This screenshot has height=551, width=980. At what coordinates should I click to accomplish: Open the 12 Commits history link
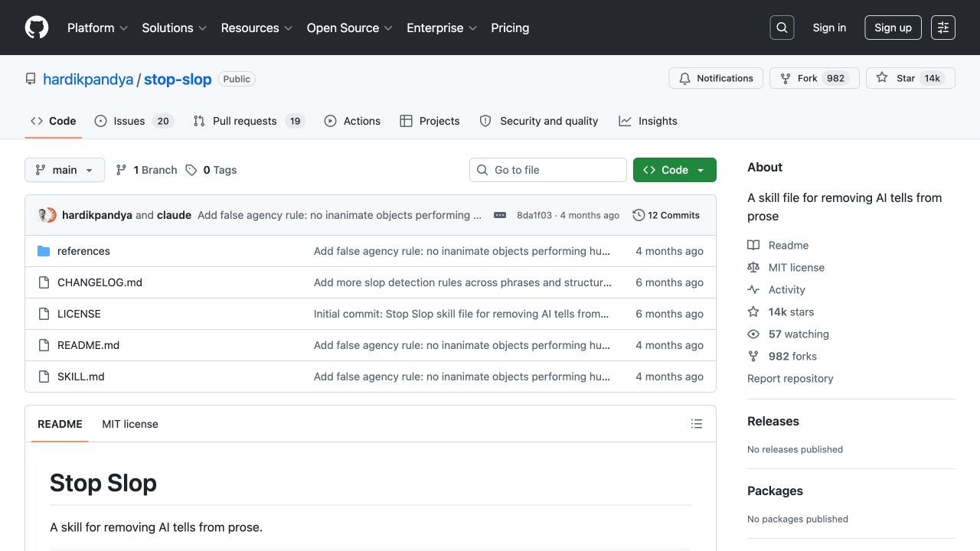(x=666, y=215)
